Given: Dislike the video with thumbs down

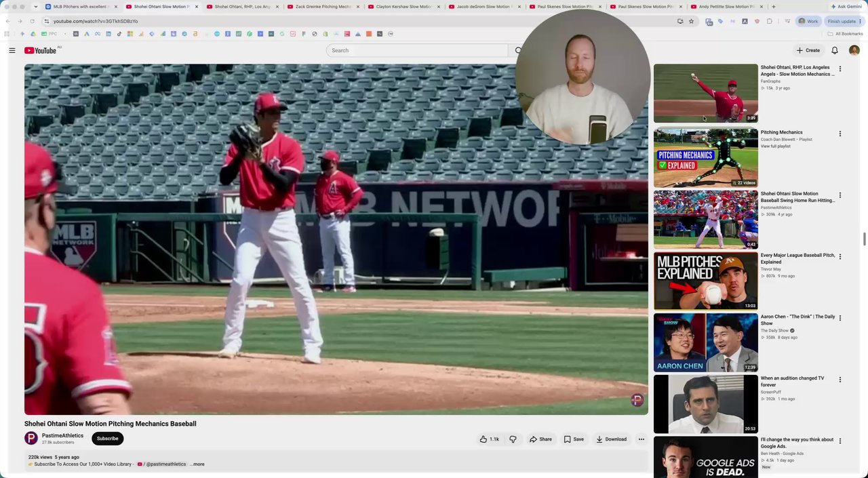Looking at the screenshot, I should coord(513,439).
